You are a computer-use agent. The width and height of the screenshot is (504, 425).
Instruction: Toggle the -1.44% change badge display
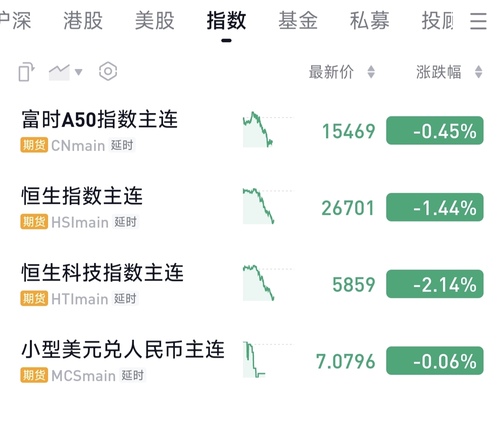pyautogui.click(x=435, y=207)
